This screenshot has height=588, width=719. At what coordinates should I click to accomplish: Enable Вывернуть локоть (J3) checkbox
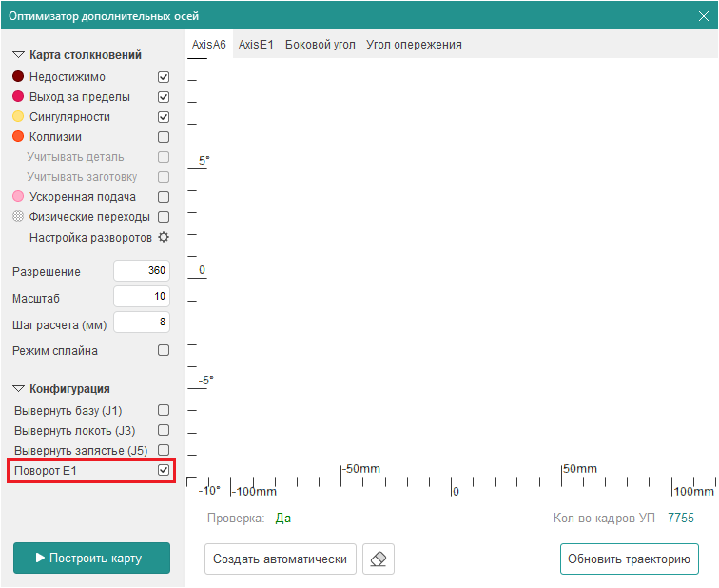[164, 430]
